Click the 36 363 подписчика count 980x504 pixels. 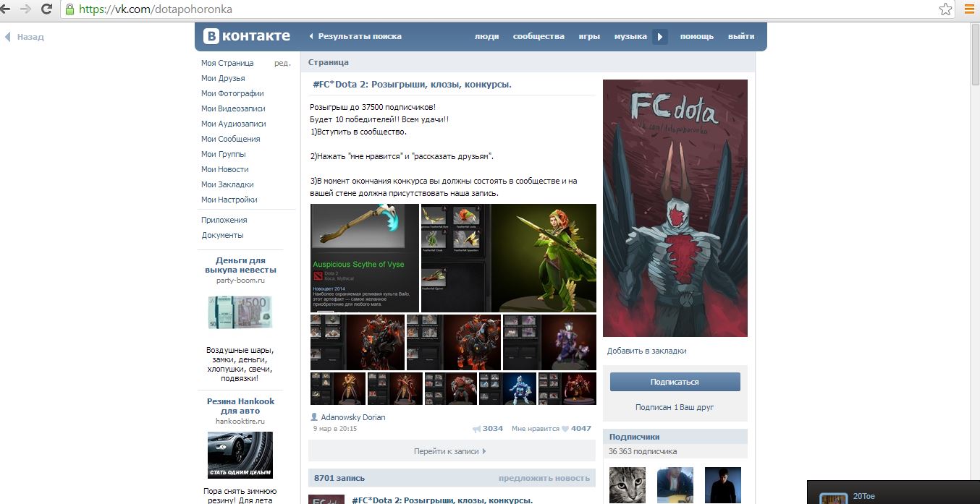pos(643,451)
